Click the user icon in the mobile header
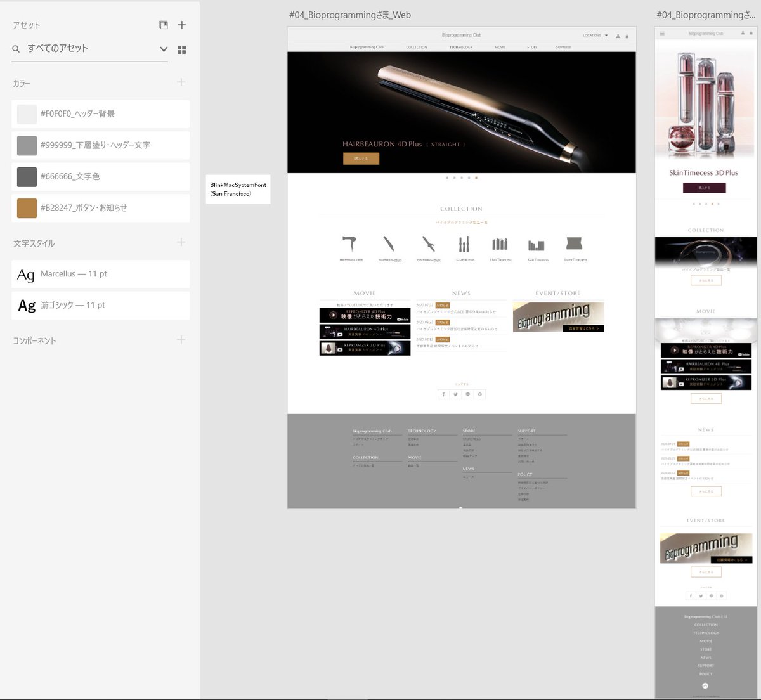The height and width of the screenshot is (700, 761). 743,34
